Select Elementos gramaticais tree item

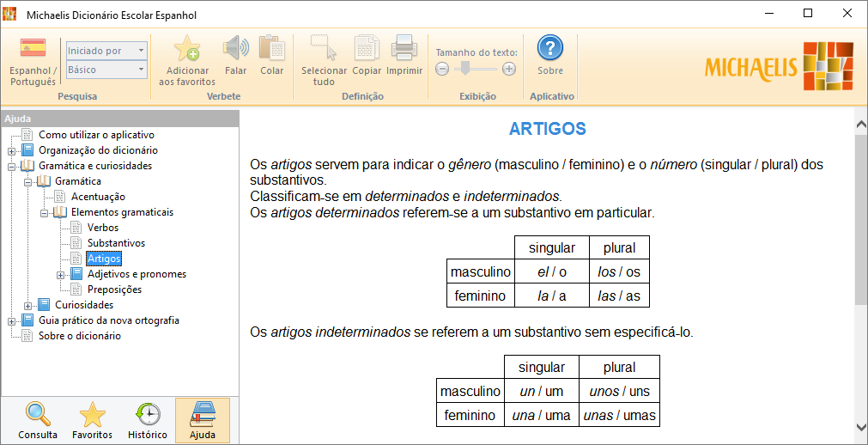click(122, 212)
